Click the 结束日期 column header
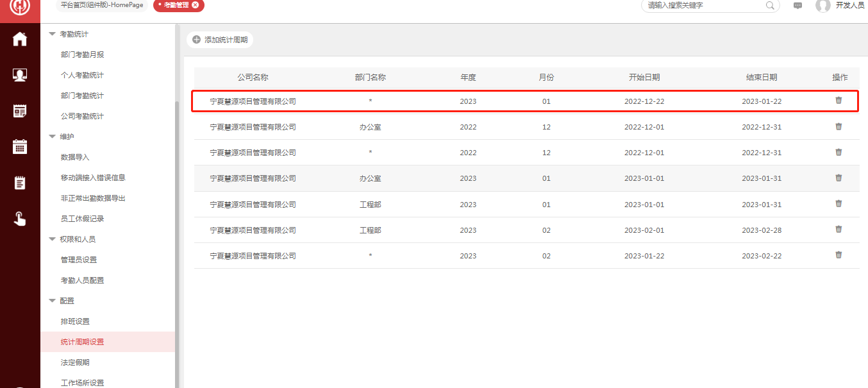Image resolution: width=868 pixels, height=388 pixels. (762, 78)
